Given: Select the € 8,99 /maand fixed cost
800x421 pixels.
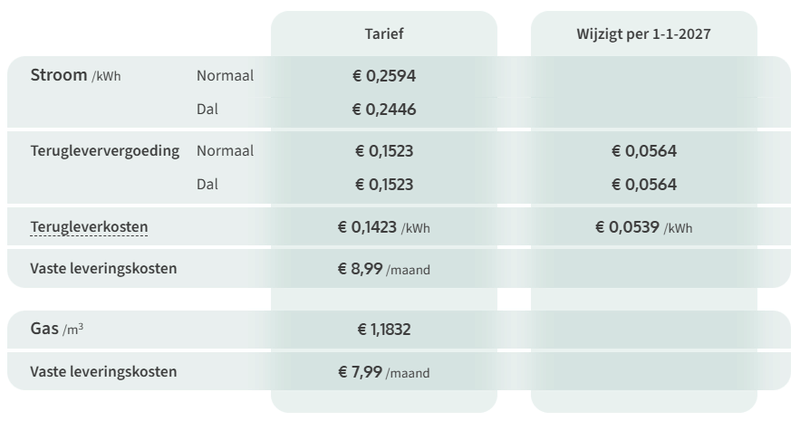Looking at the screenshot, I should (384, 268).
